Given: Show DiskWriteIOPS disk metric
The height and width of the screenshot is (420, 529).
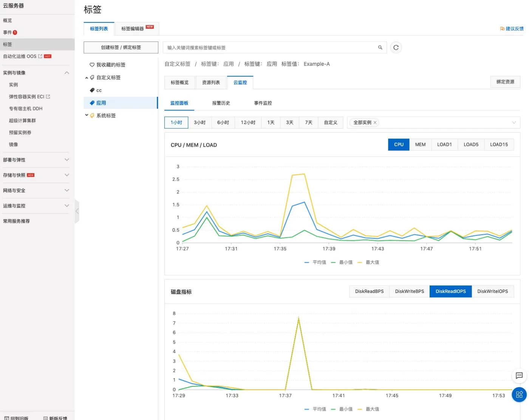Looking at the screenshot, I should [492, 291].
